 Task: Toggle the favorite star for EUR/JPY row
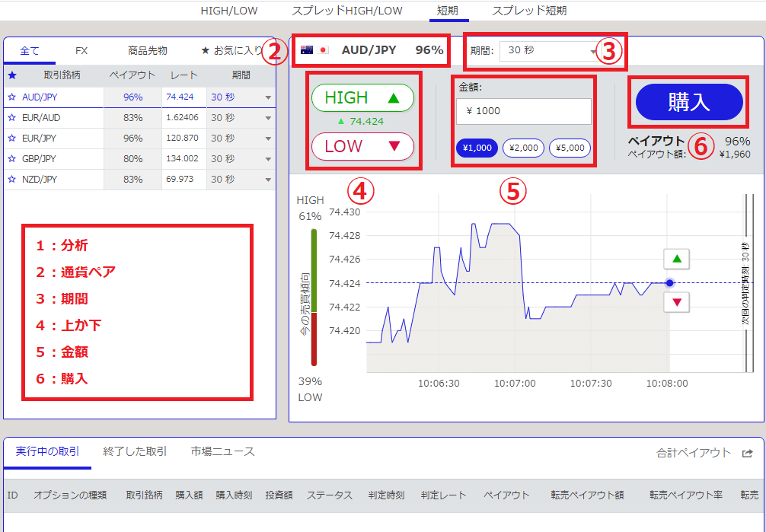11,139
